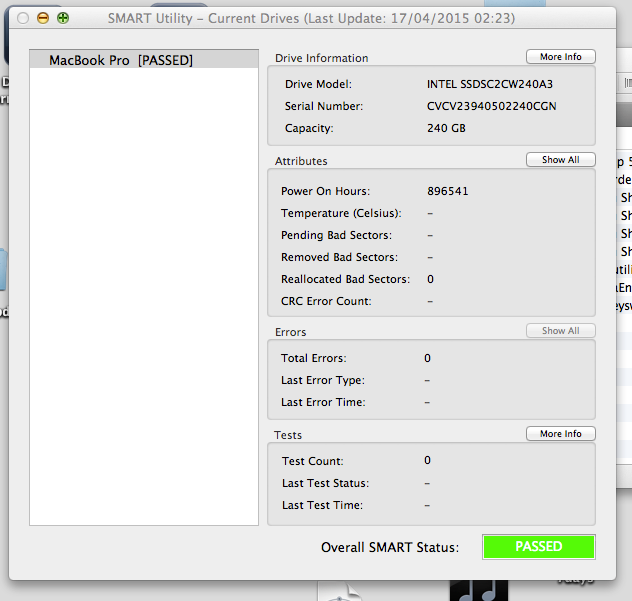
Task: Minimize the SMART Utility window
Action: [43, 18]
